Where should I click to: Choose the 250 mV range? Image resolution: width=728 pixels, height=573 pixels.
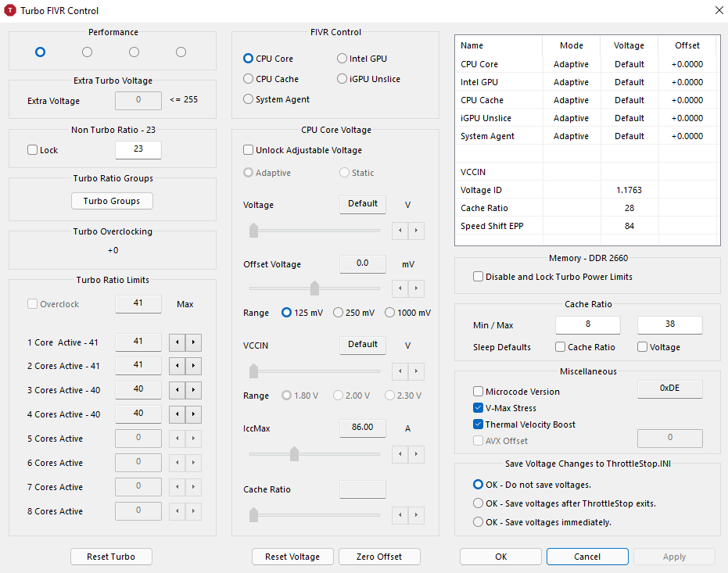pyautogui.click(x=339, y=313)
